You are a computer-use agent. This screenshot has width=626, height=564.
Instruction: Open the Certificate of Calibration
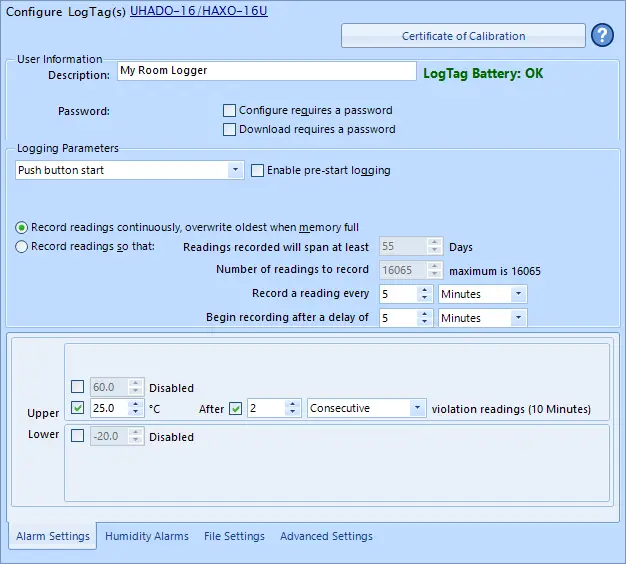[x=463, y=36]
